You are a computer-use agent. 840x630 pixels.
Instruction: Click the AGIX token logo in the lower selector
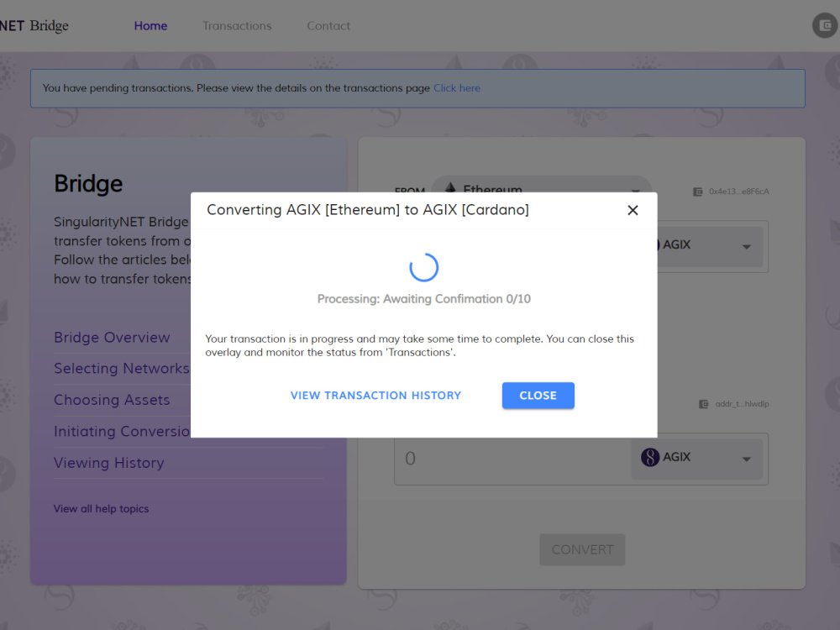[x=650, y=458]
